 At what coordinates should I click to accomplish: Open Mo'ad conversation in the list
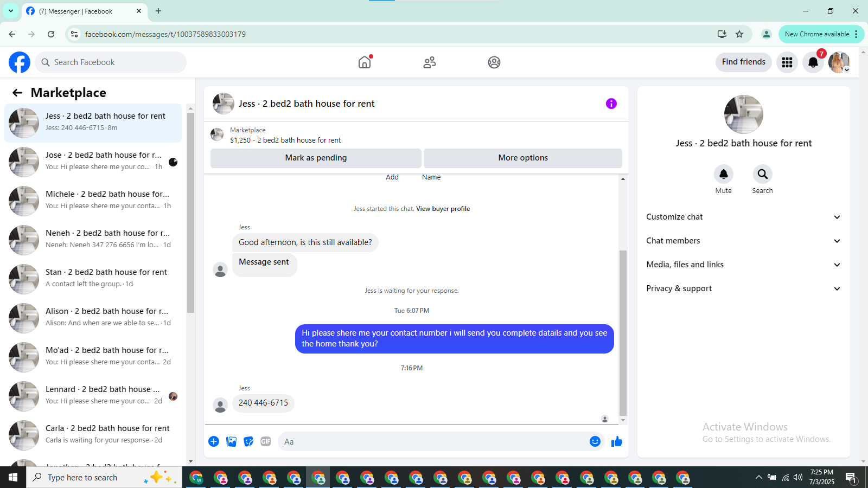coord(93,357)
